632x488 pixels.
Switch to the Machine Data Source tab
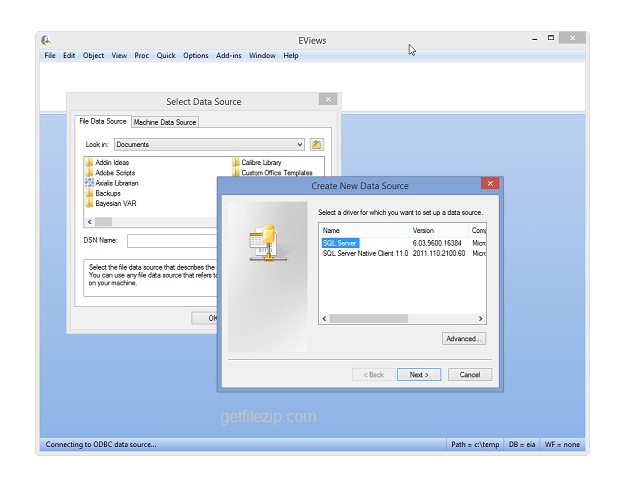coord(165,122)
